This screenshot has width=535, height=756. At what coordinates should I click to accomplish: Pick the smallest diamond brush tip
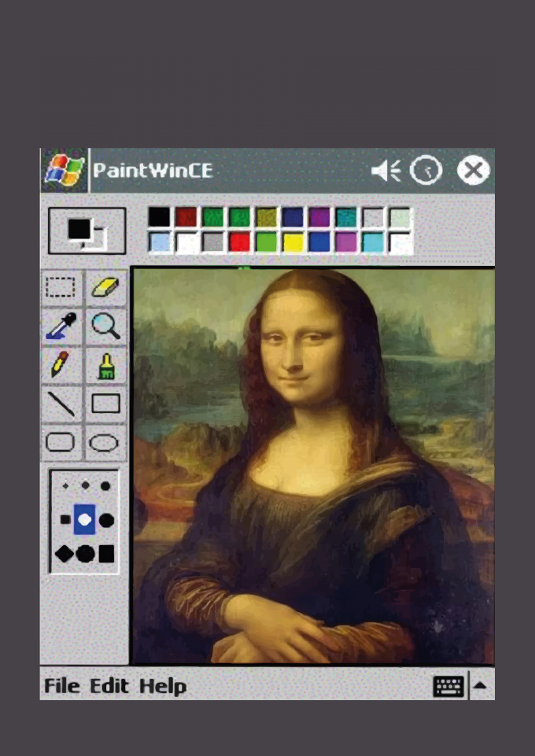click(65, 486)
